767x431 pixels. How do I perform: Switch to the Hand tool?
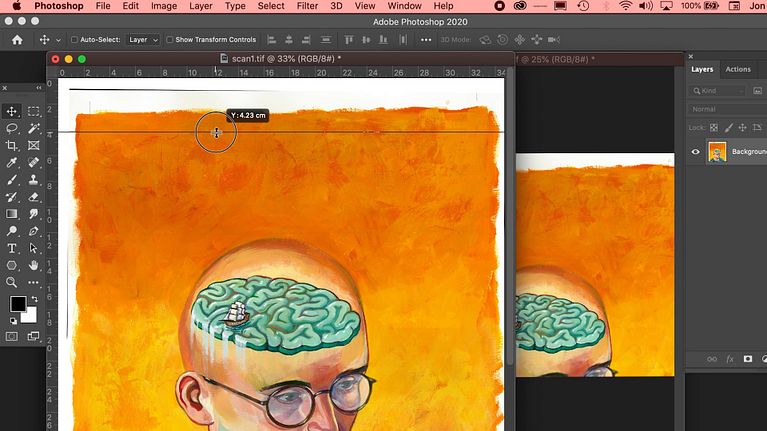(33, 265)
